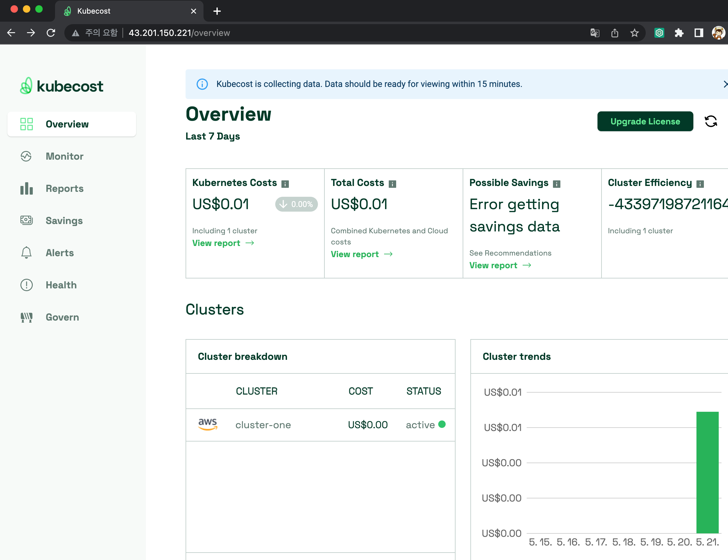Click the Cluster Efficiency info icon
The image size is (728, 560).
[700, 184]
